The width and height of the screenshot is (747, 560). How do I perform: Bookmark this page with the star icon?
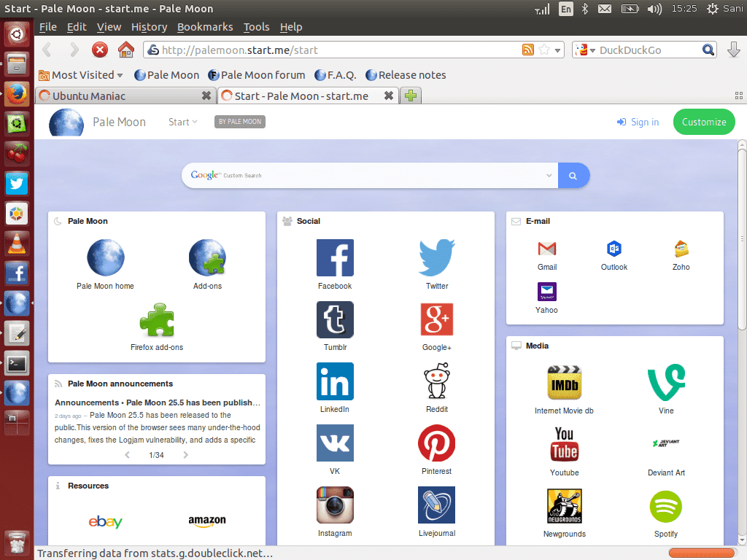click(x=544, y=50)
